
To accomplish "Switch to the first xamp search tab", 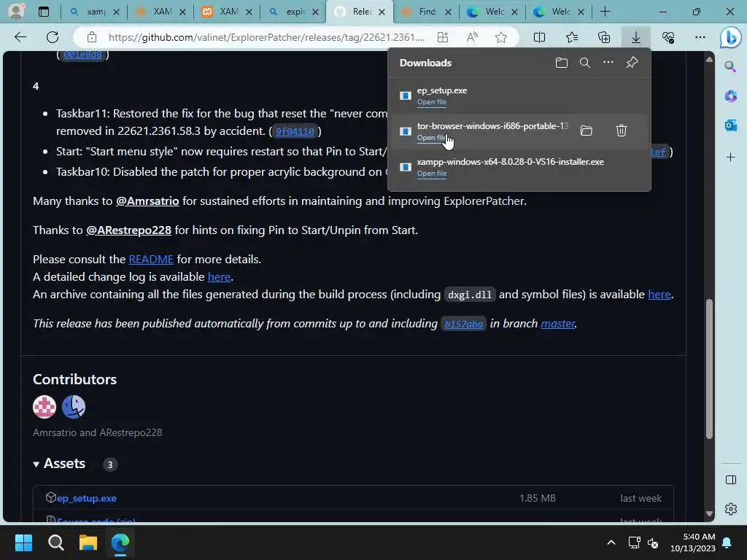I will [x=93, y=12].
